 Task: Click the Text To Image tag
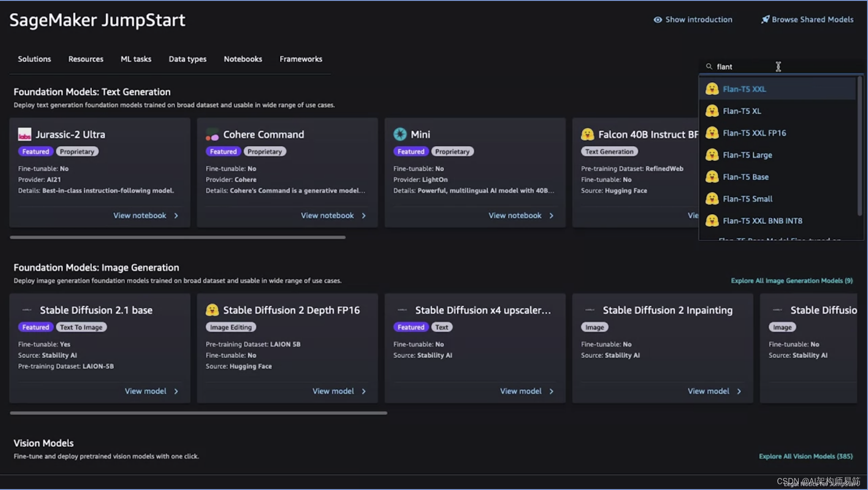pos(81,327)
